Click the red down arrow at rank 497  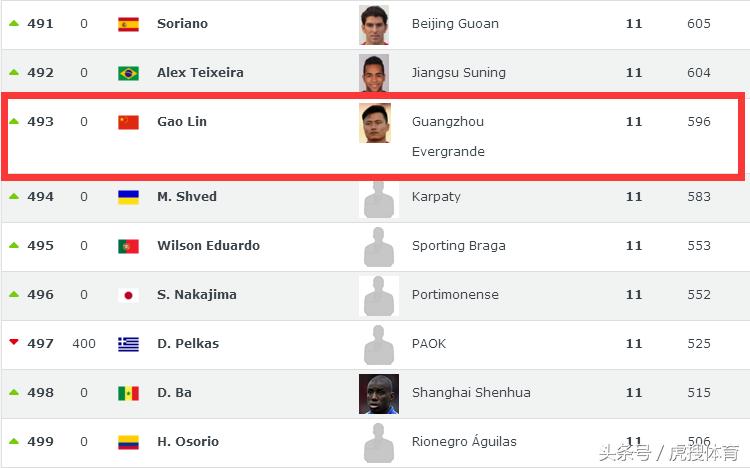point(14,343)
